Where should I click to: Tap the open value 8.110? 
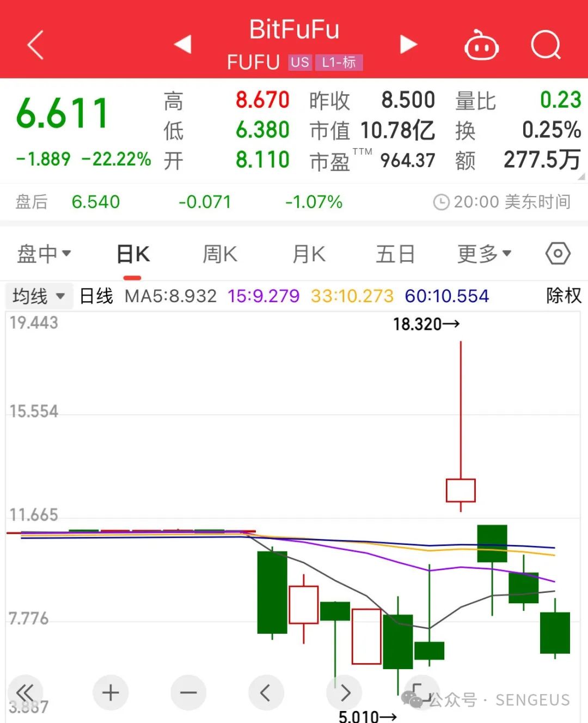262,160
